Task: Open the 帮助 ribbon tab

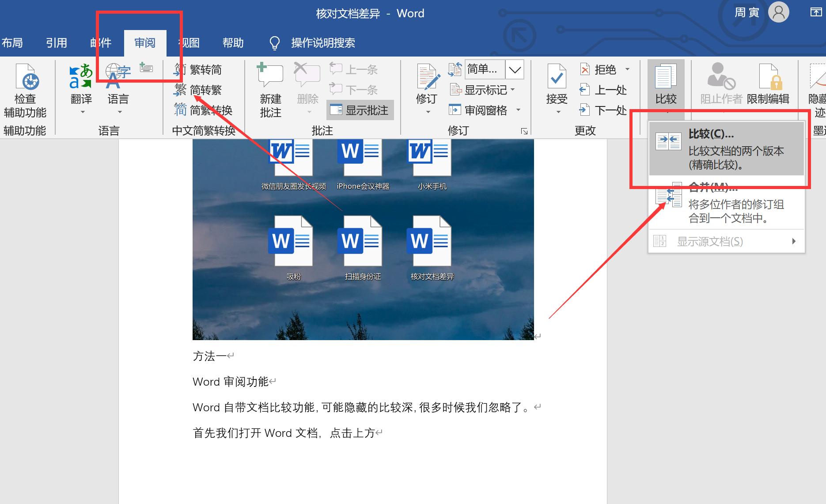Action: point(233,42)
